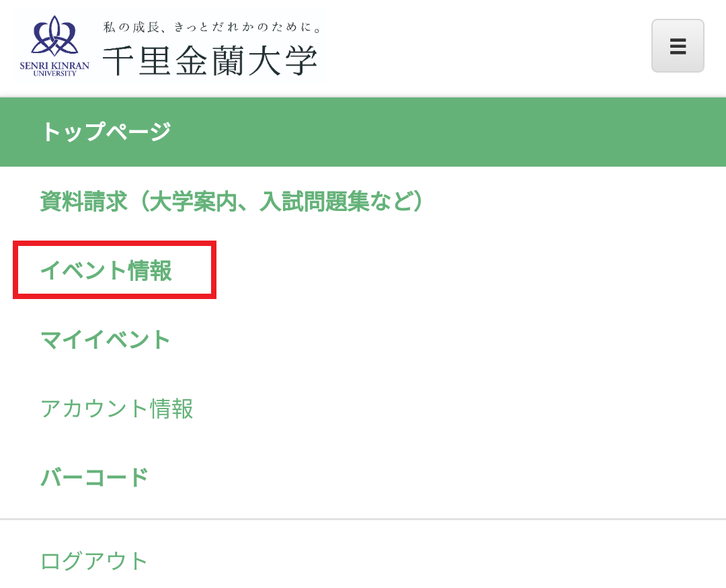Show the バーコード page

95,477
